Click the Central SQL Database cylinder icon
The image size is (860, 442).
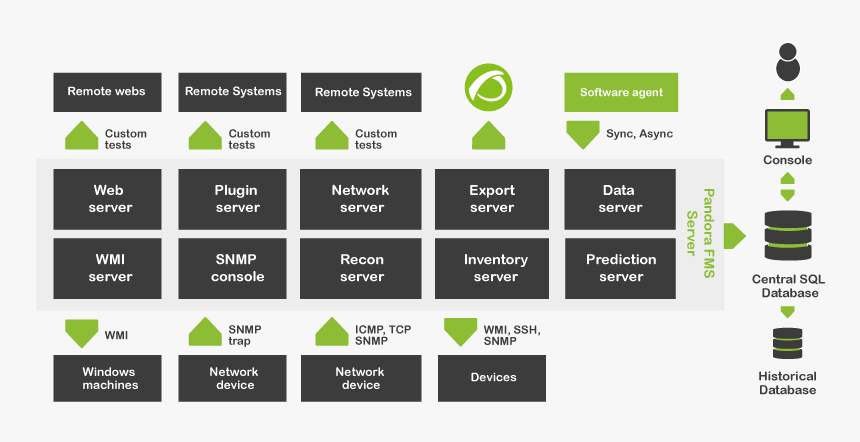tap(788, 235)
